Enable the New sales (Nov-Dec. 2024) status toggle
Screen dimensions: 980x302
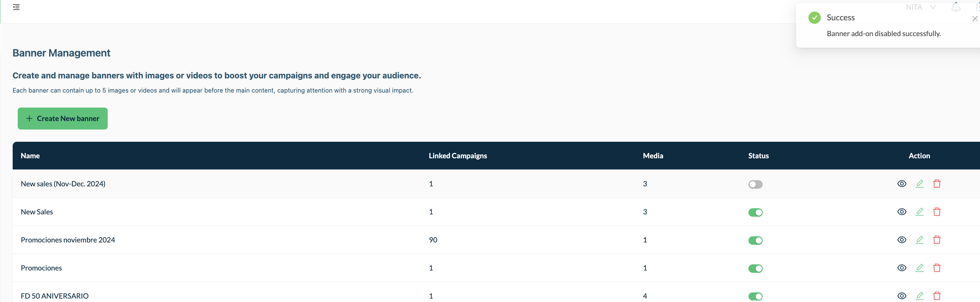(755, 184)
